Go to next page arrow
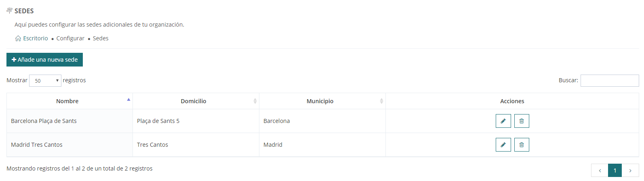 [630, 171]
